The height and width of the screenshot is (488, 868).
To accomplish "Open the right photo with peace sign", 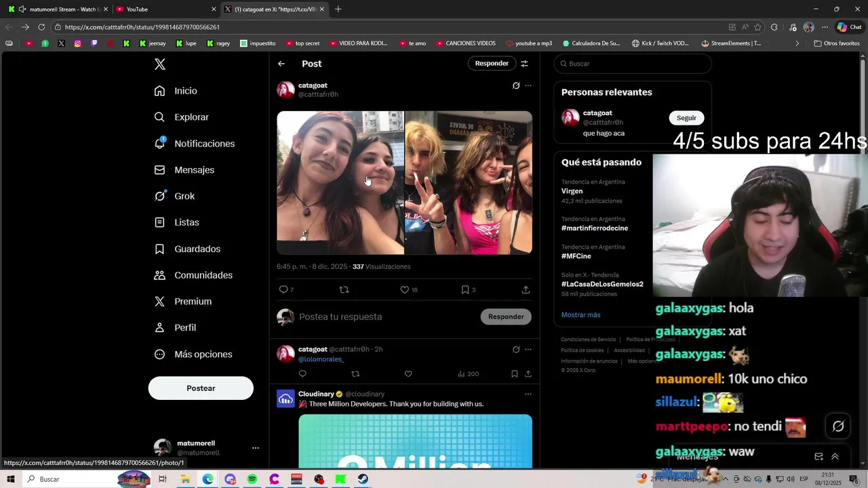I will tap(469, 183).
